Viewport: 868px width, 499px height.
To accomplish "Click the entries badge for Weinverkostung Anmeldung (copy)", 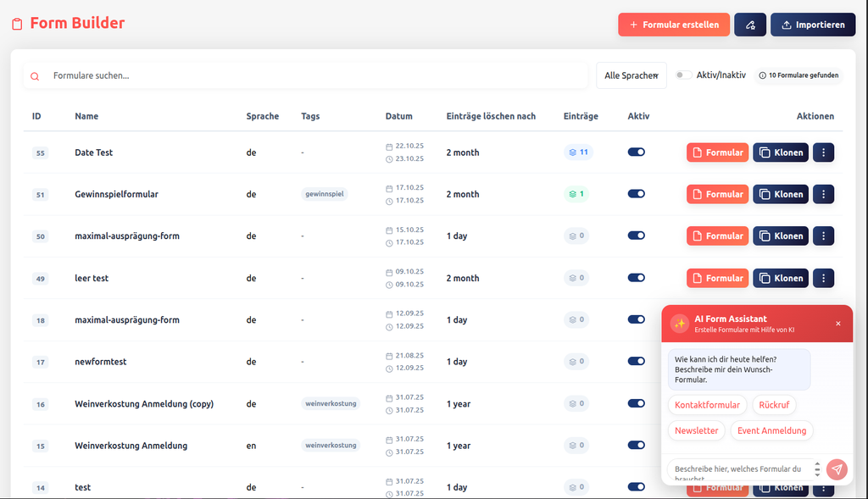I will 576,403.
